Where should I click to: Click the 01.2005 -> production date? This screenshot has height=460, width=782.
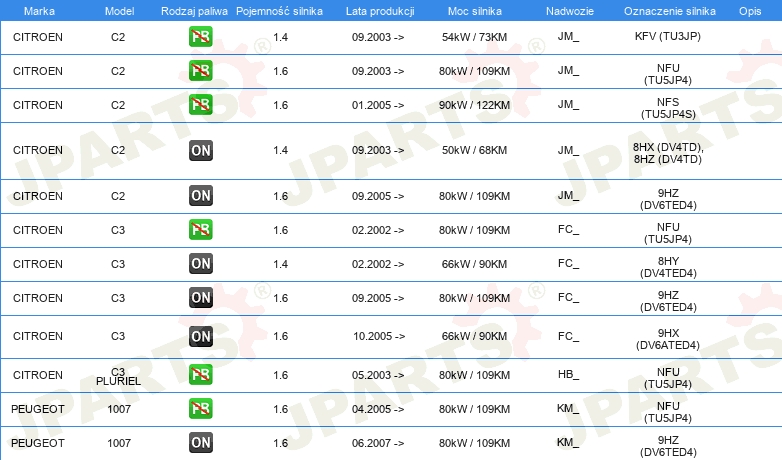(x=378, y=105)
